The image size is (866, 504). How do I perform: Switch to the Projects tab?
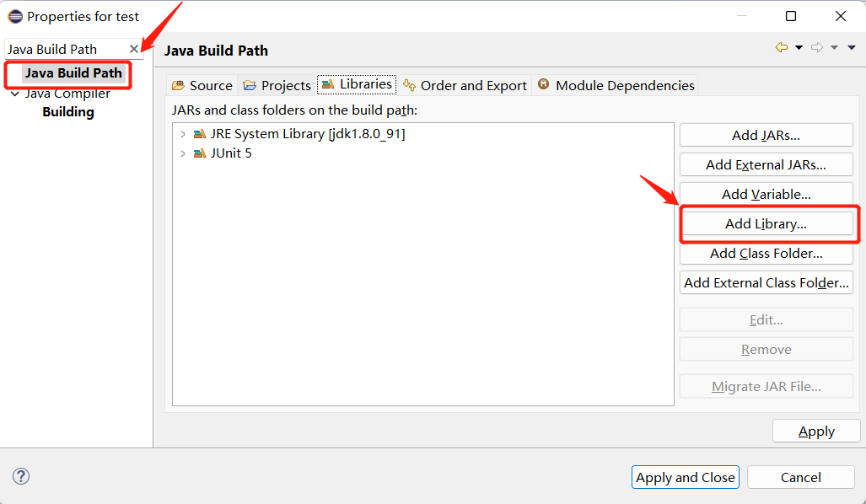pyautogui.click(x=277, y=84)
